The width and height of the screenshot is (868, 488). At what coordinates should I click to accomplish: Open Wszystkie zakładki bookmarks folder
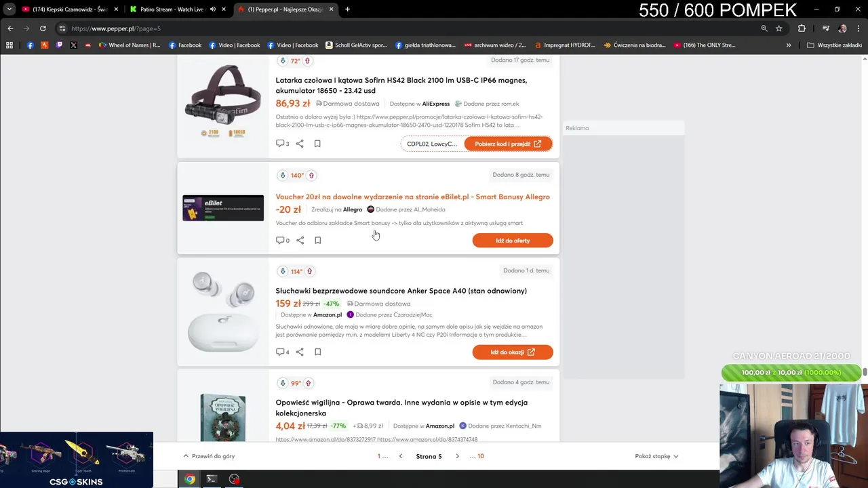pyautogui.click(x=834, y=45)
